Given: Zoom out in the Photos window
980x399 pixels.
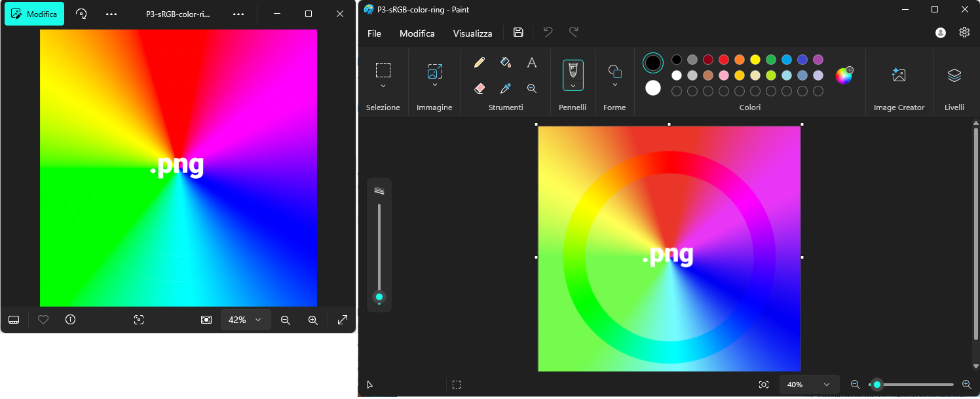Looking at the screenshot, I should pos(286,320).
